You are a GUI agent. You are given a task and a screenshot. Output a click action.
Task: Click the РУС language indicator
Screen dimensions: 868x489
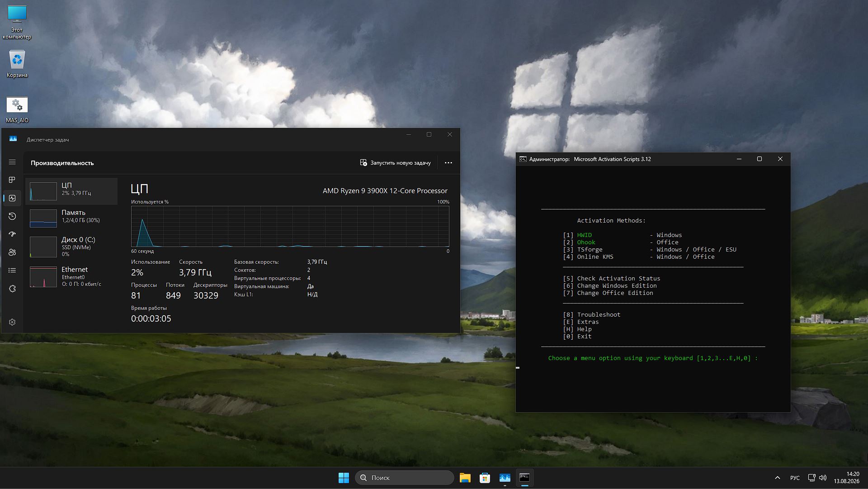coord(795,478)
